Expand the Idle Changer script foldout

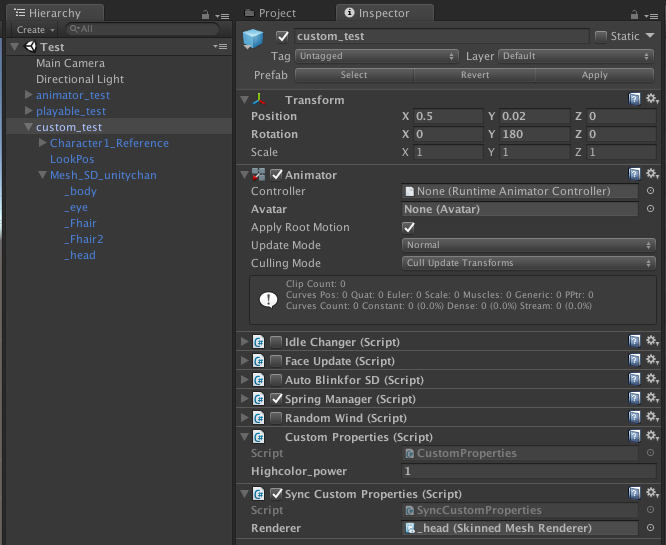tap(244, 341)
